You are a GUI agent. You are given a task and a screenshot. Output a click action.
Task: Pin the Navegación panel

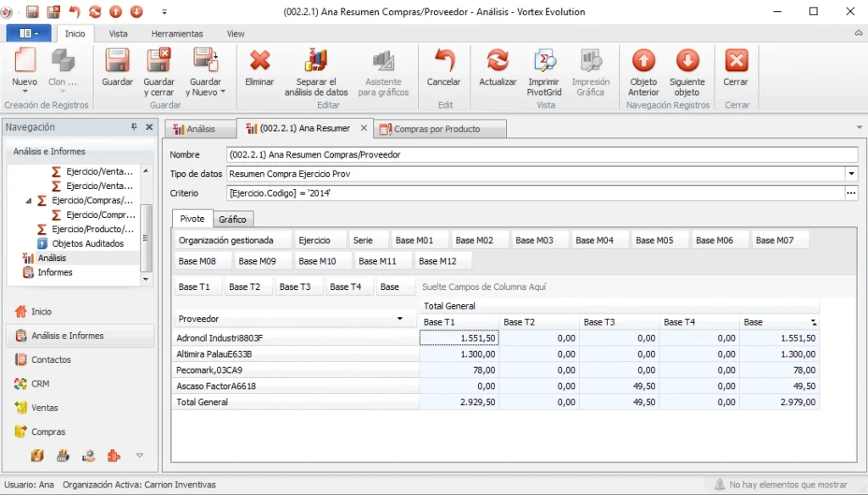tap(134, 127)
